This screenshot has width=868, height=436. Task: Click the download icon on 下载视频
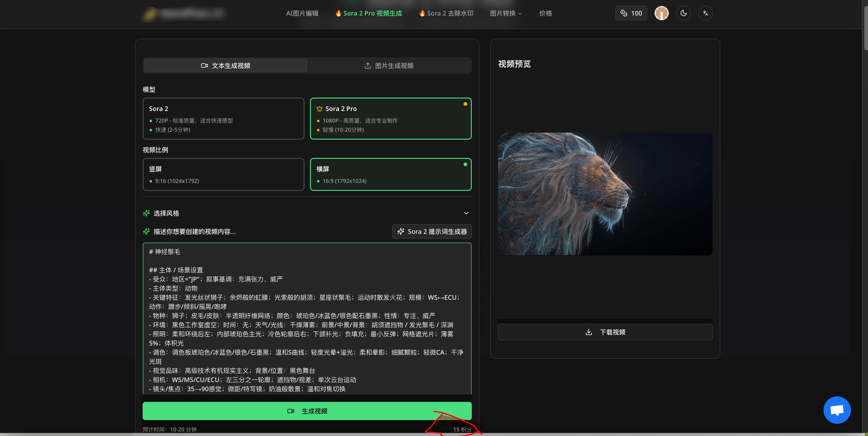pyautogui.click(x=589, y=332)
